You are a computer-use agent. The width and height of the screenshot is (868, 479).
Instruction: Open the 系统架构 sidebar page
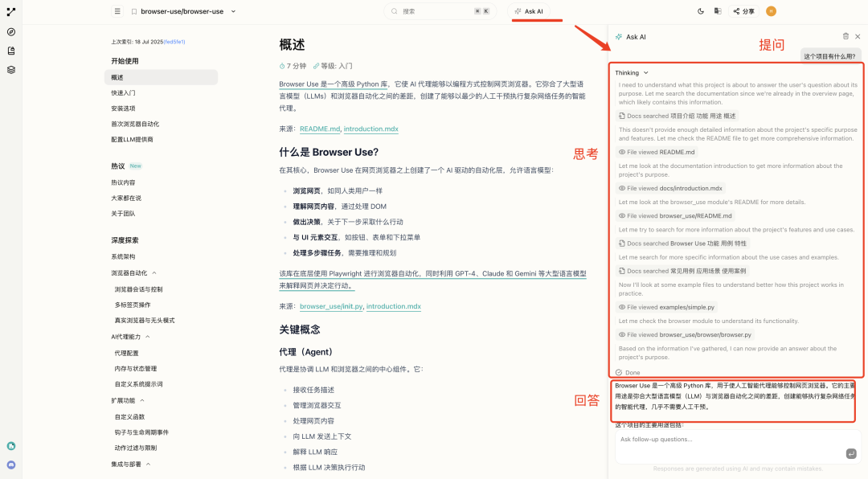pyautogui.click(x=123, y=257)
